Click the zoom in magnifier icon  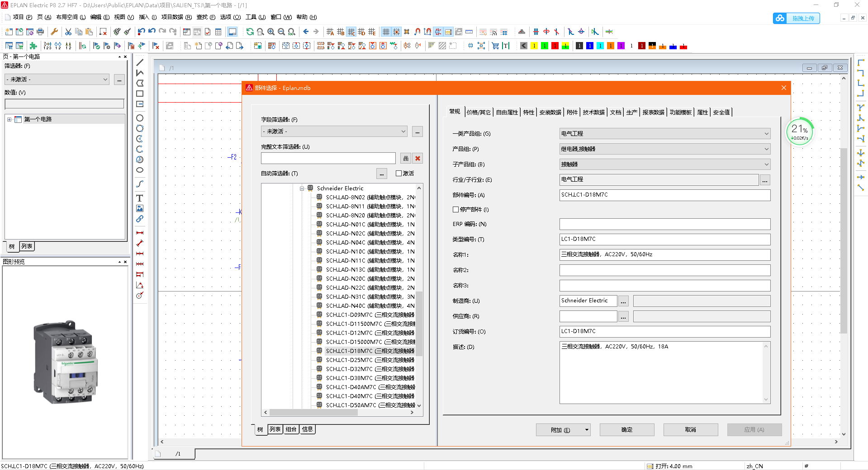[x=270, y=32]
